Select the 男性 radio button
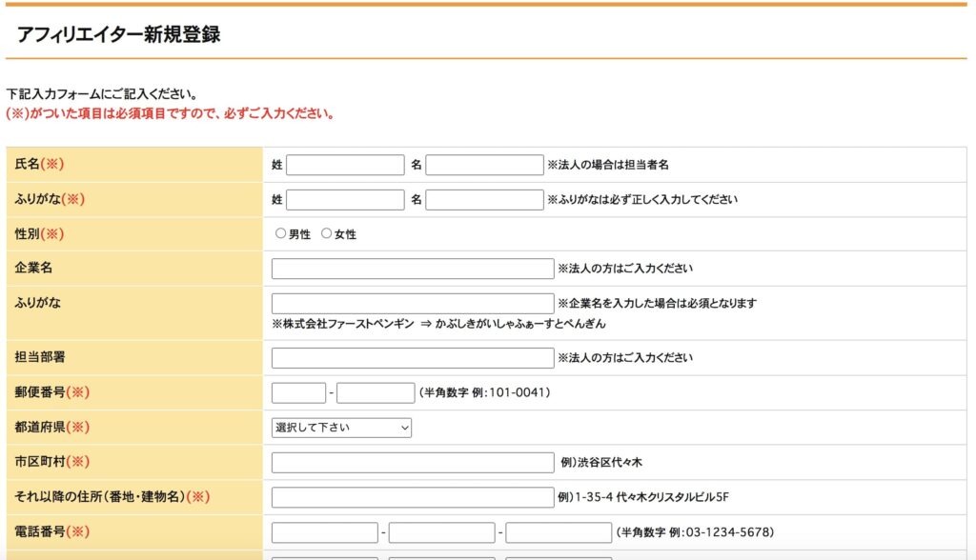 281,233
